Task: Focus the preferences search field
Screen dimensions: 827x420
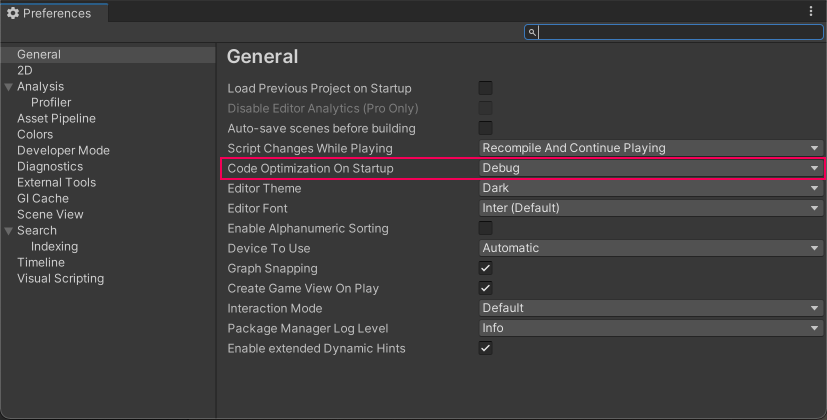Action: 680,33
